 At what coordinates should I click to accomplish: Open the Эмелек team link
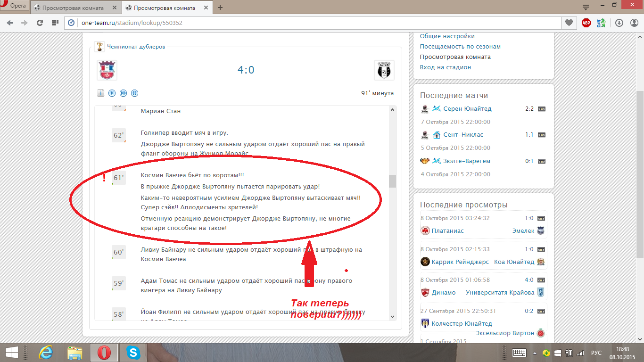pos(523,231)
